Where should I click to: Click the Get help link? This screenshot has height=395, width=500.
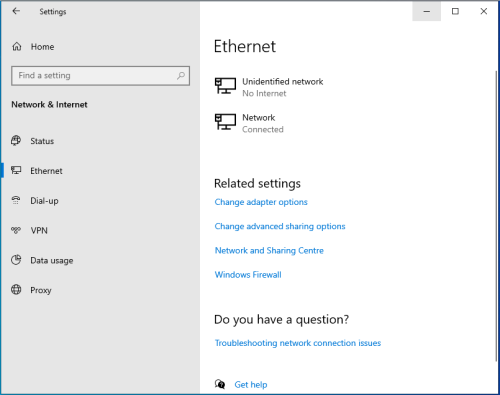pos(251,385)
